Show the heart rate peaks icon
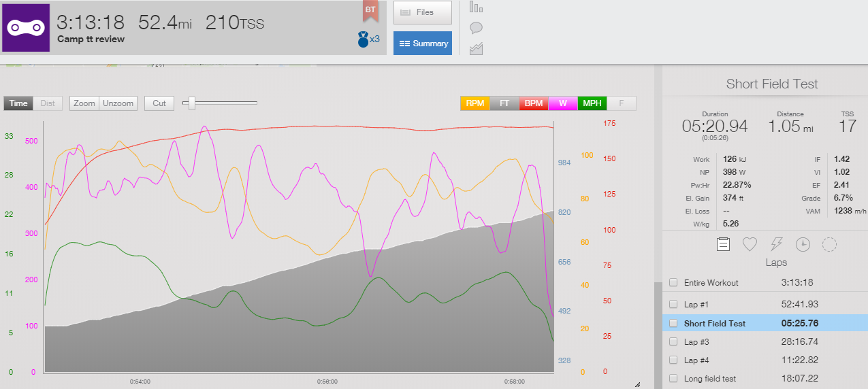868x389 pixels. point(750,244)
